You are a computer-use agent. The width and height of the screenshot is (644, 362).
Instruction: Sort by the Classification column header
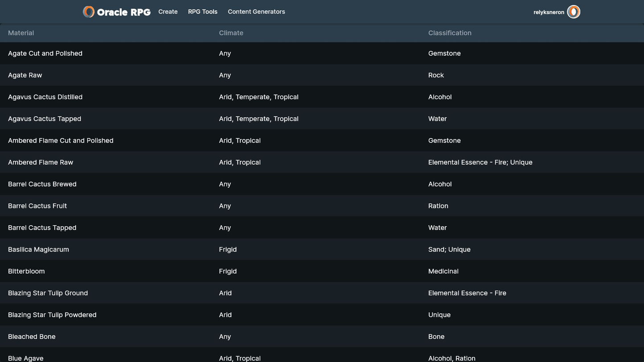[x=450, y=33]
